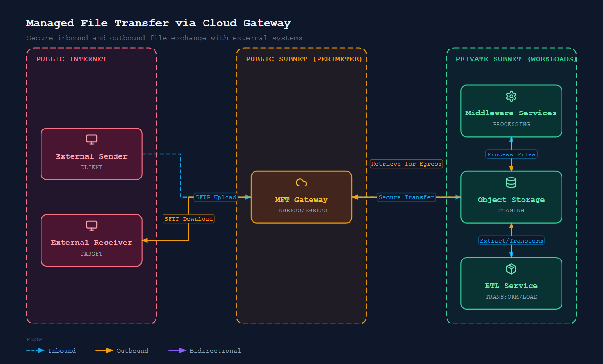Click the FLOW legend heading
Screen dimensions: 603x364
(x=34, y=340)
